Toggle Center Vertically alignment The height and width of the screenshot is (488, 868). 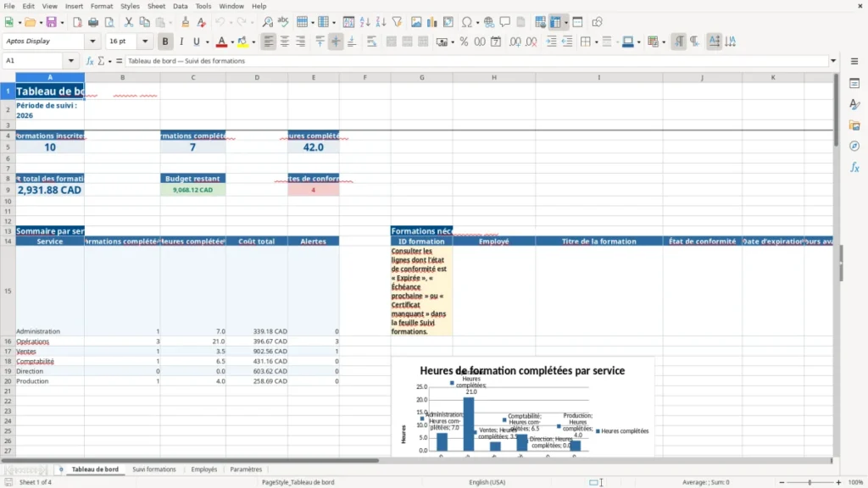[336, 42]
